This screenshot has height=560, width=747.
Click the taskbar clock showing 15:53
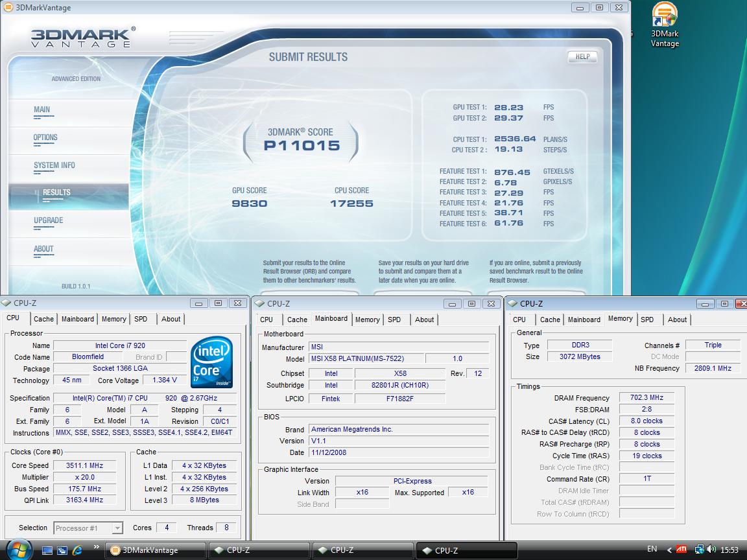pos(729,550)
